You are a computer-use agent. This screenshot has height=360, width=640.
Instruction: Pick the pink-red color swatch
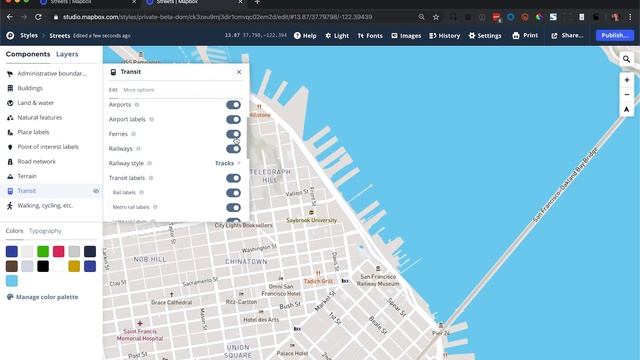(x=58, y=251)
